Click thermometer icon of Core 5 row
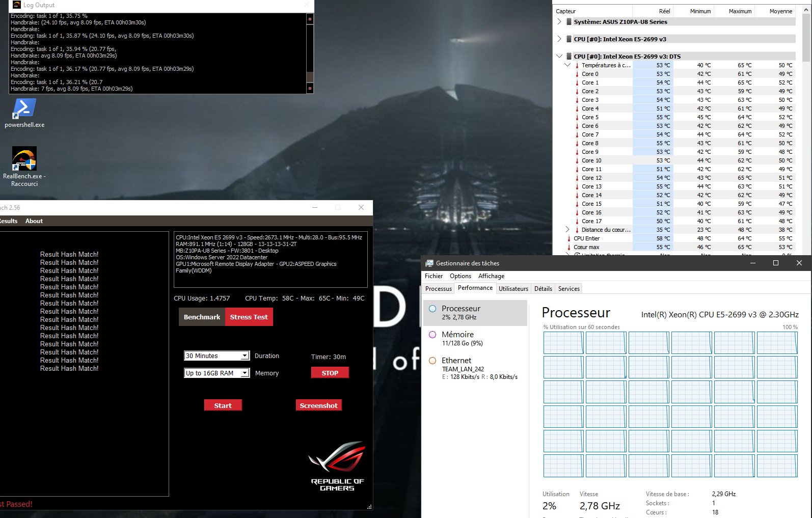The width and height of the screenshot is (812, 518). point(577,117)
